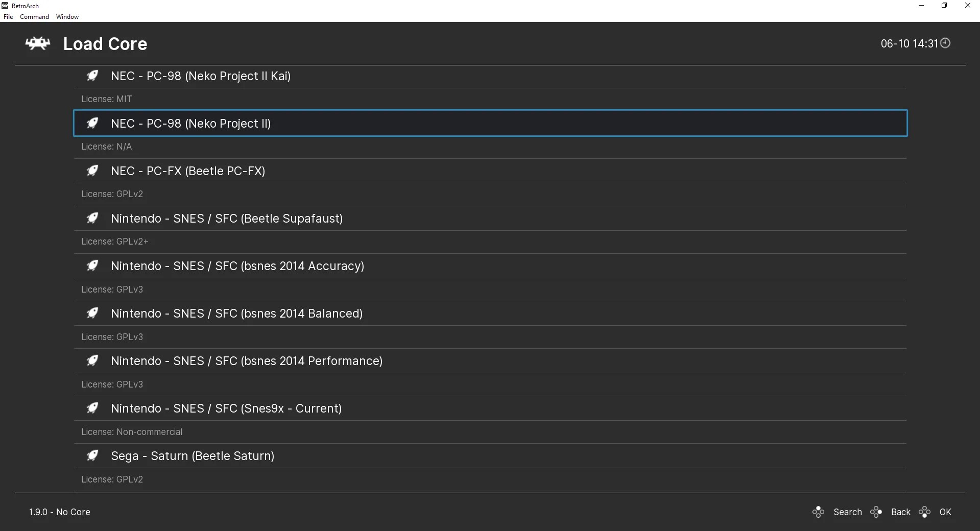Click the 'License: GPLv2+' sublabel

click(114, 242)
